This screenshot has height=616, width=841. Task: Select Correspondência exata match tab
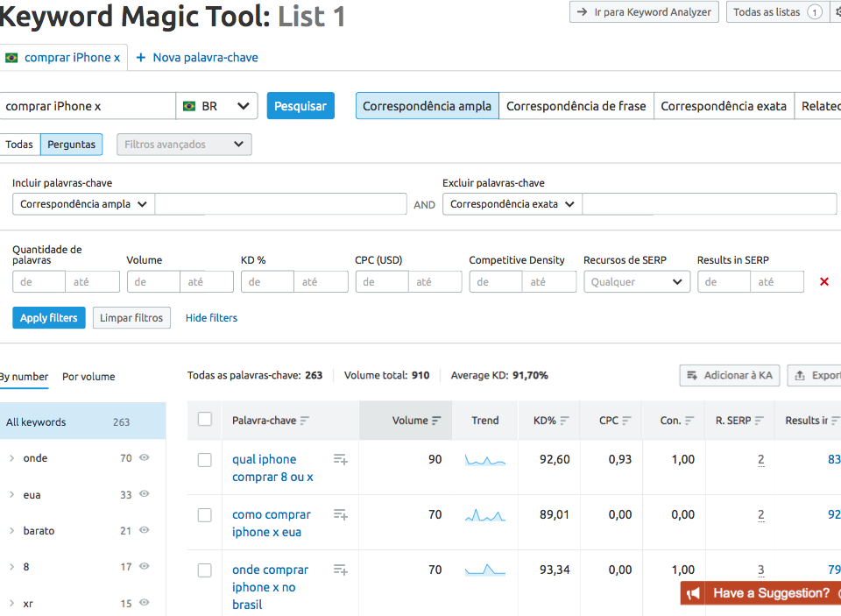724,106
